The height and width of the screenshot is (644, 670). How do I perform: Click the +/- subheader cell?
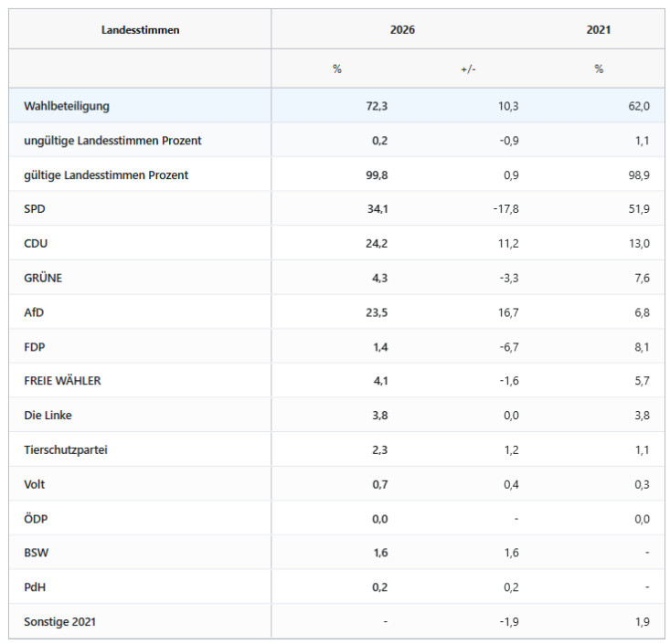tap(468, 69)
